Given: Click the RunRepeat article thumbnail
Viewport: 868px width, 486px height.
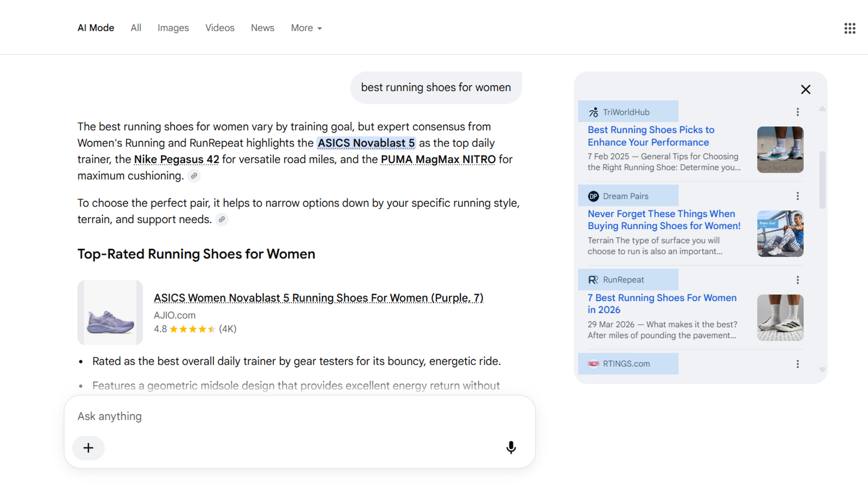Looking at the screenshot, I should pos(780,318).
